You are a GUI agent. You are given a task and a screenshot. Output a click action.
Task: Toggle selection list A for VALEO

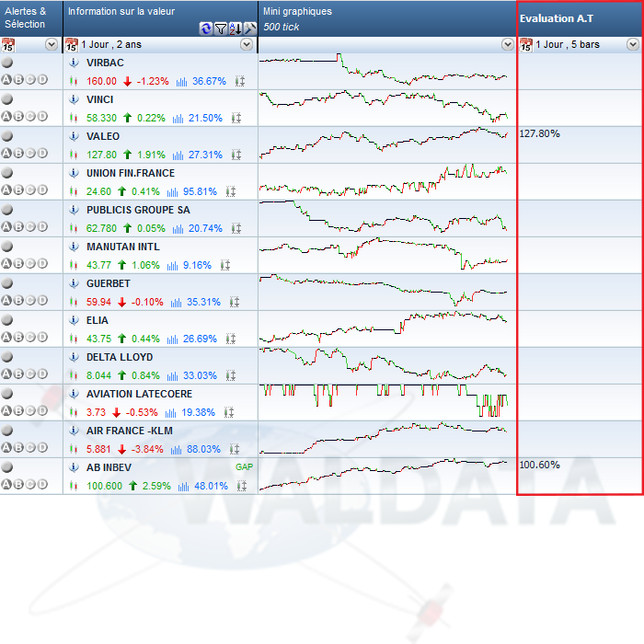[6, 154]
